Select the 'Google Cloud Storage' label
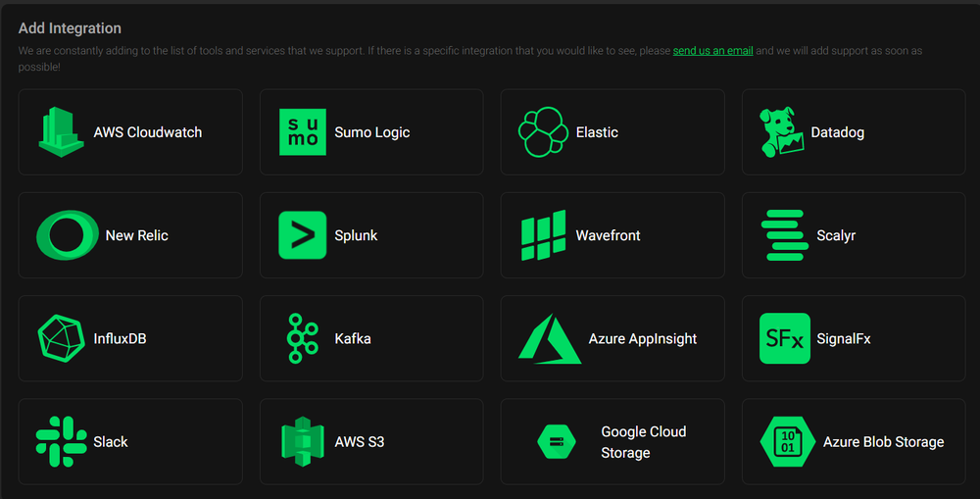 click(644, 442)
